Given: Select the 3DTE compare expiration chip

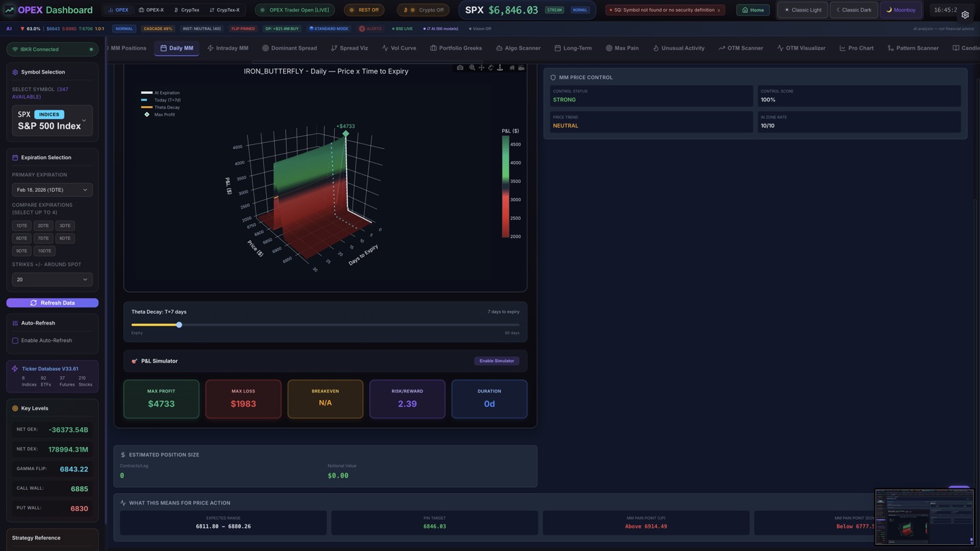Looking at the screenshot, I should [x=65, y=225].
